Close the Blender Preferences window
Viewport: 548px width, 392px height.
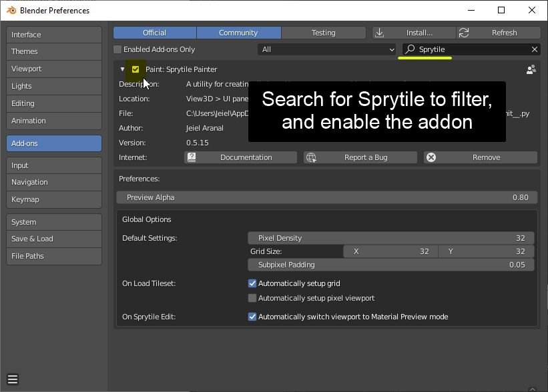tap(532, 11)
